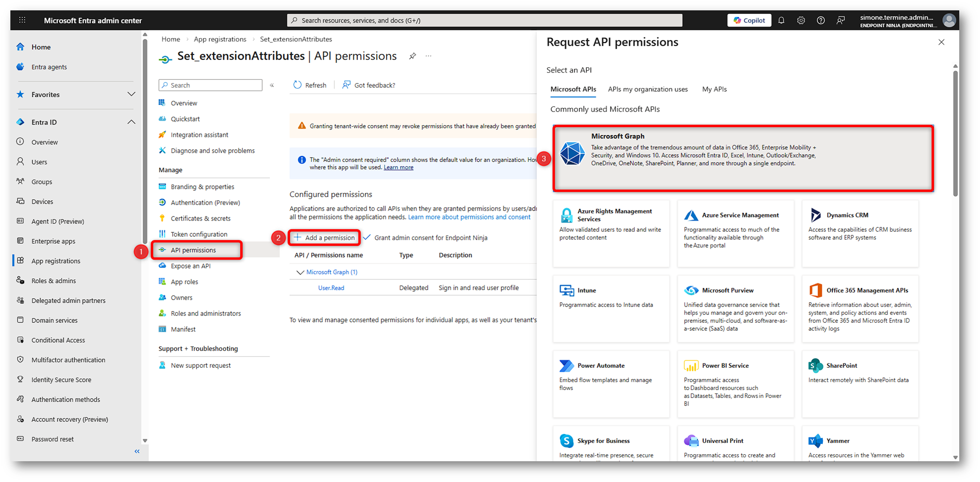Click Got feedback button
980x482 pixels.
click(369, 85)
